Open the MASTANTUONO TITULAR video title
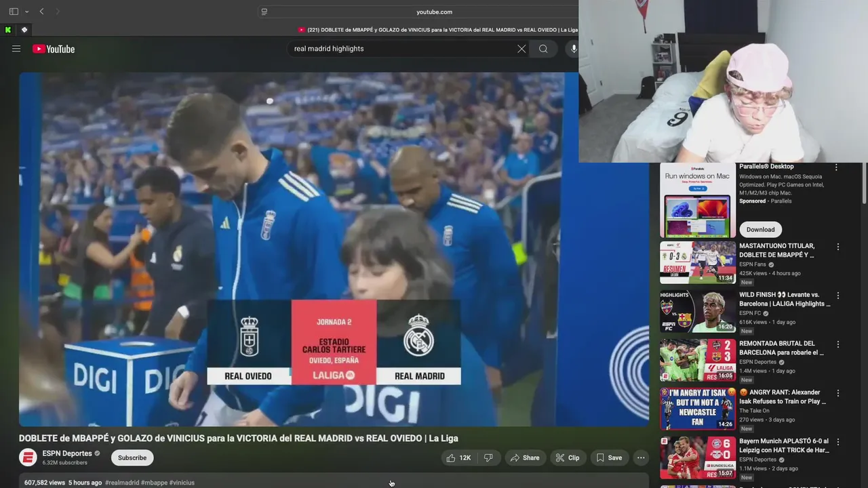Screen dimensions: 868x488 point(777,251)
